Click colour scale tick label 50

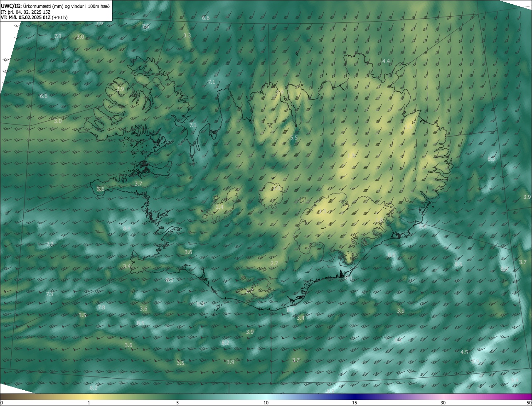tap(528, 403)
